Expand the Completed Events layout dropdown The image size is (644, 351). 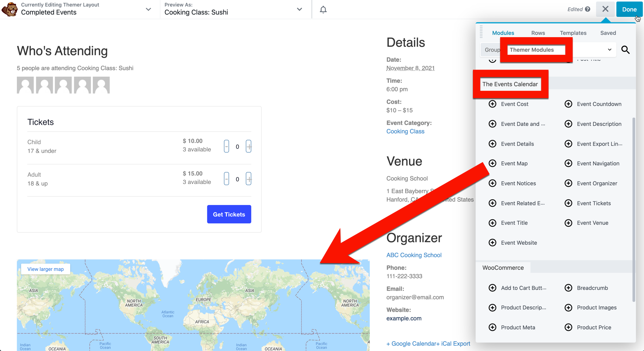pos(148,9)
